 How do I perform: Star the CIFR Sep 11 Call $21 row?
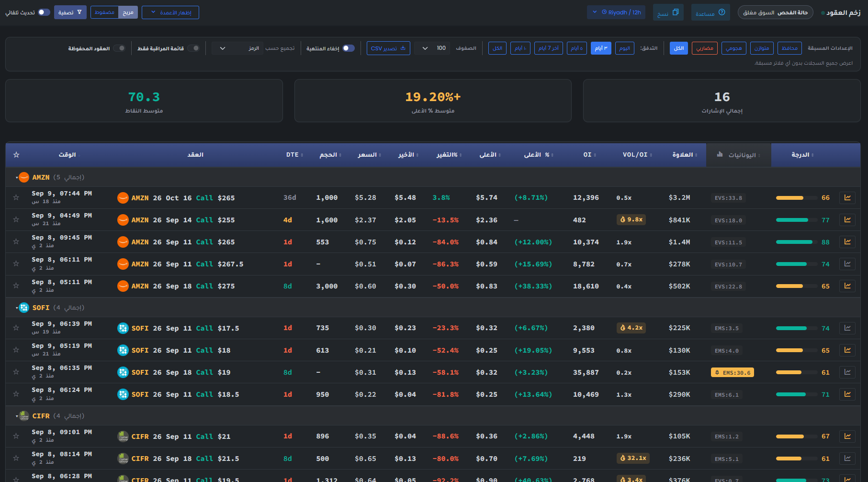(16, 436)
